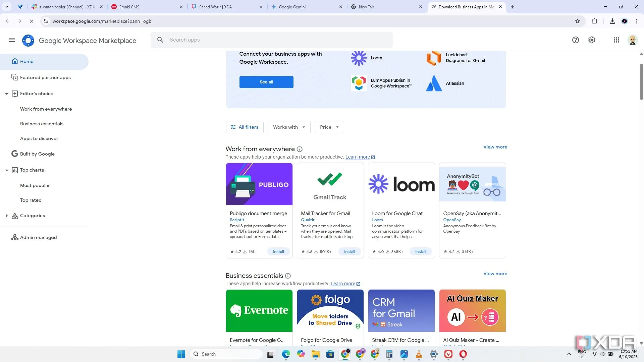This screenshot has width=644, height=362.
Task: Select Apps to discover sidebar item
Action: point(39,138)
